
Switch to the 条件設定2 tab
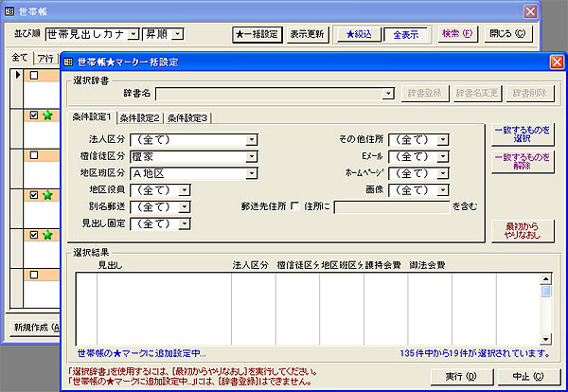tap(139, 117)
